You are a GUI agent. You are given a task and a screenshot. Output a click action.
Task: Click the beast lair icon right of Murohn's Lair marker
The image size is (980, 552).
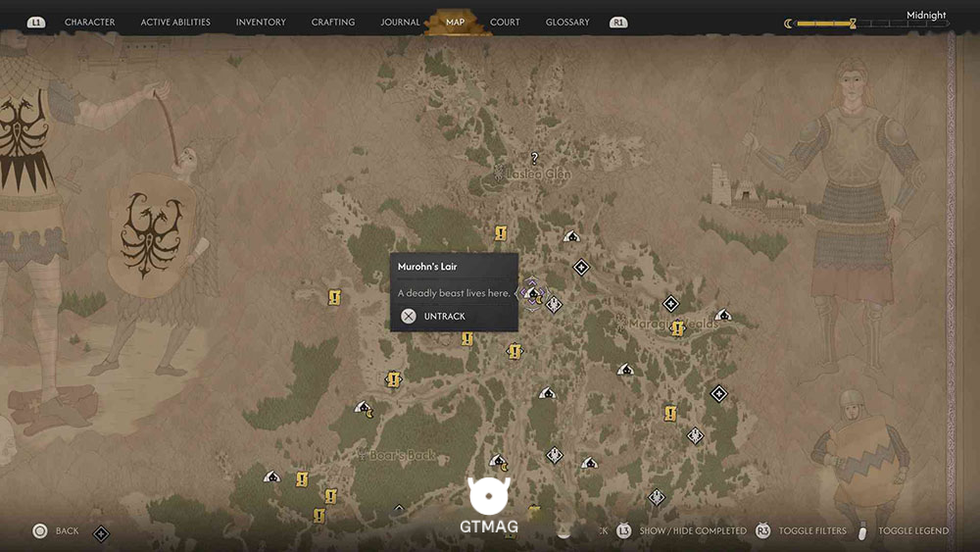[x=554, y=305]
